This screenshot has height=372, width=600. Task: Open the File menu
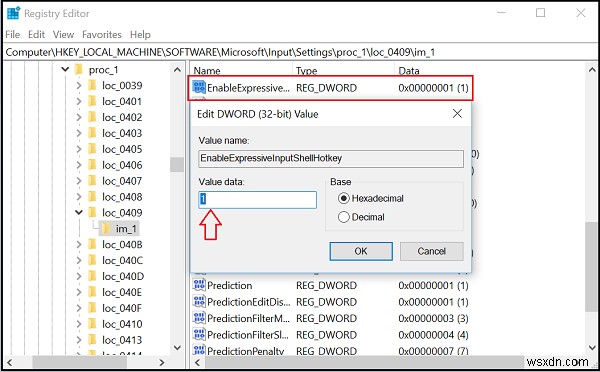13,34
